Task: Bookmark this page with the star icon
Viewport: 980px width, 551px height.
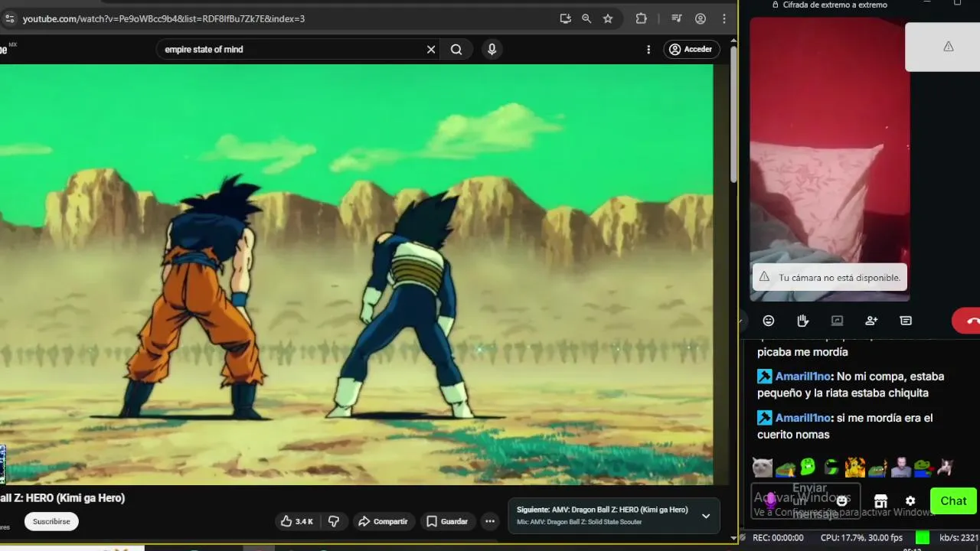Action: coord(608,18)
